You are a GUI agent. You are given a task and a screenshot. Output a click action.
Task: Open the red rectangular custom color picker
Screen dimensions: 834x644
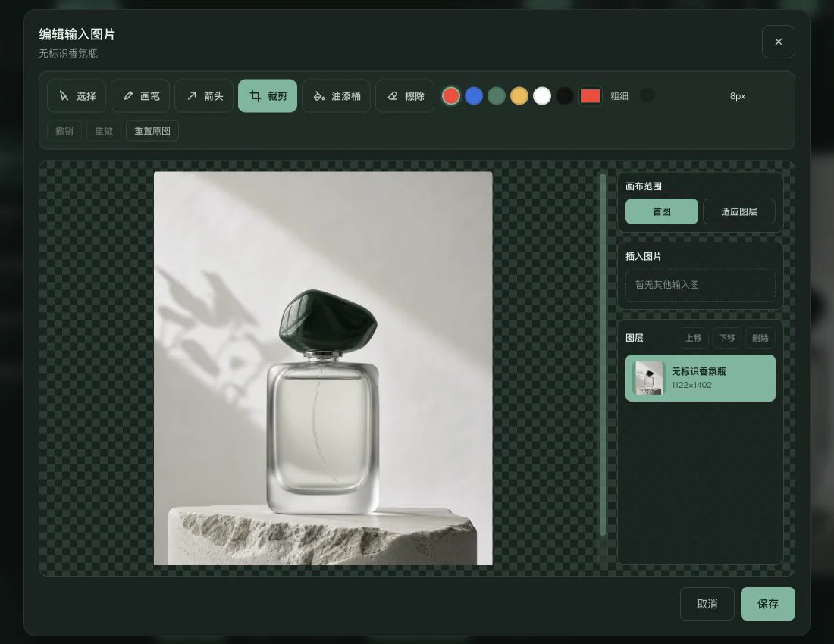[591, 96]
